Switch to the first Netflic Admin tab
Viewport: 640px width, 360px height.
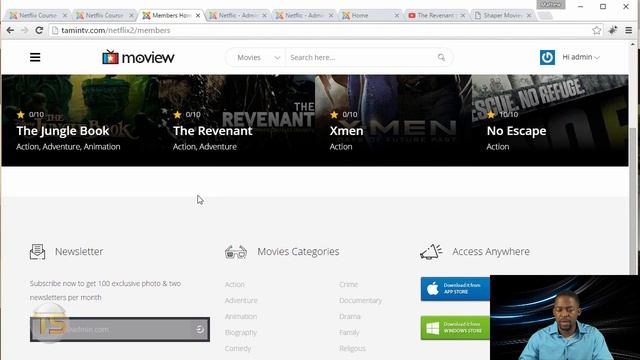click(x=237, y=16)
